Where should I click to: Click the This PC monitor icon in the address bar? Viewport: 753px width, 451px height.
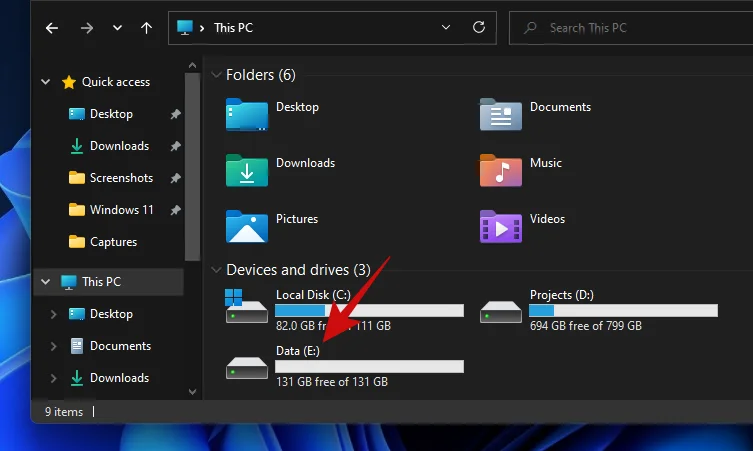click(x=185, y=27)
